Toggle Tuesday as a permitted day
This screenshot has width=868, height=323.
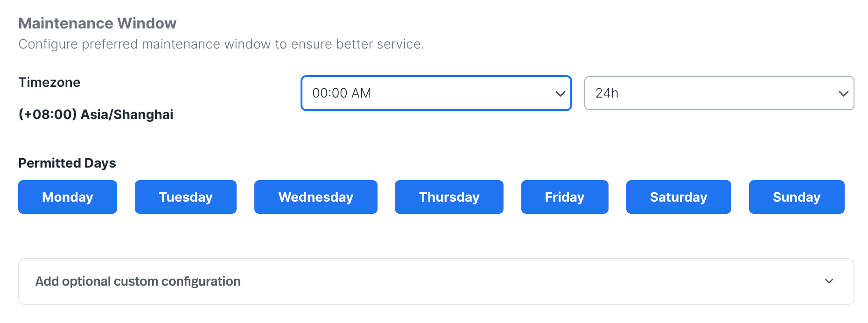pos(186,197)
